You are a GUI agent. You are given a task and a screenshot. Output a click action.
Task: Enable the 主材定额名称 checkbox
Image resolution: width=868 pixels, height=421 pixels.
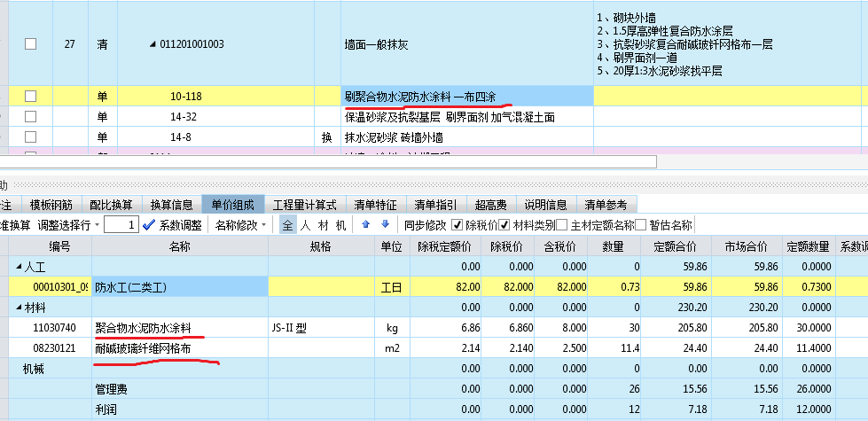(561, 224)
